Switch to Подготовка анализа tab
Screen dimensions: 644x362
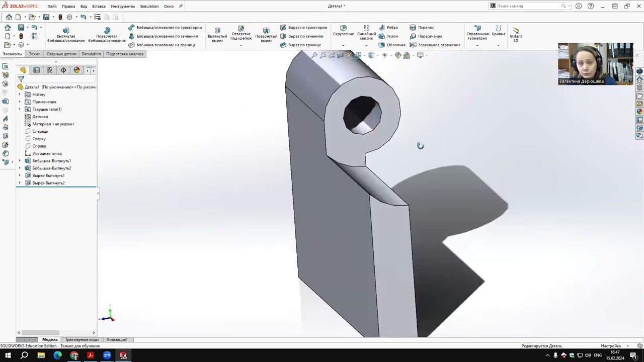[125, 54]
